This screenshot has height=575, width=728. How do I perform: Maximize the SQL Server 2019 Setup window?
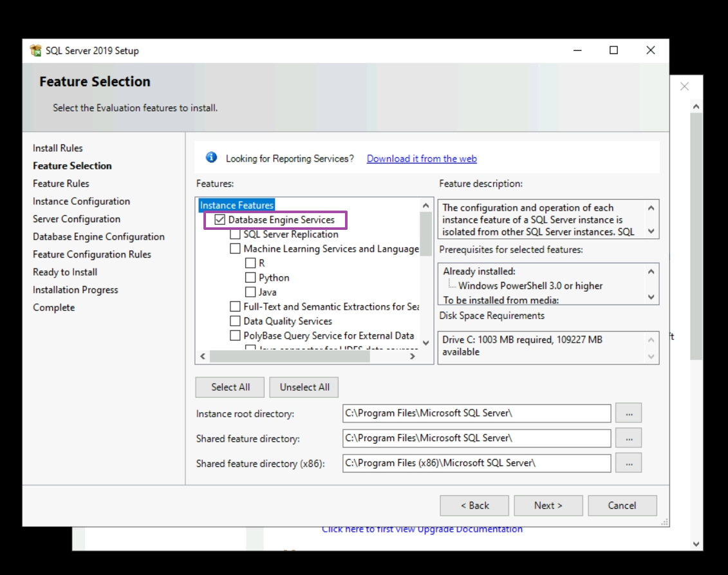click(614, 50)
